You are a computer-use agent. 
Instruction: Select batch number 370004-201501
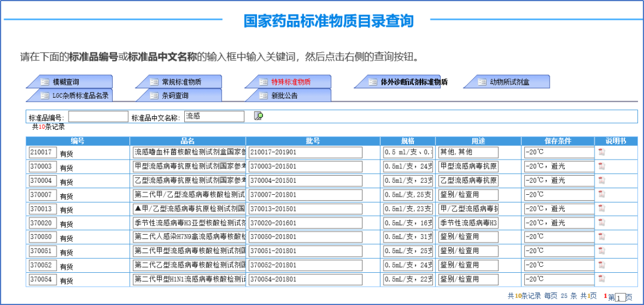[x=305, y=180]
